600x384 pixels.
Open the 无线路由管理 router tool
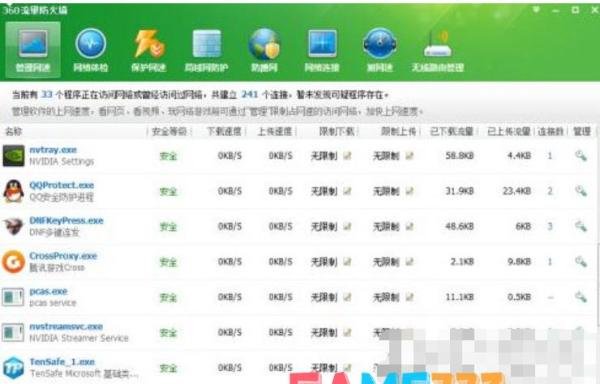[437, 50]
